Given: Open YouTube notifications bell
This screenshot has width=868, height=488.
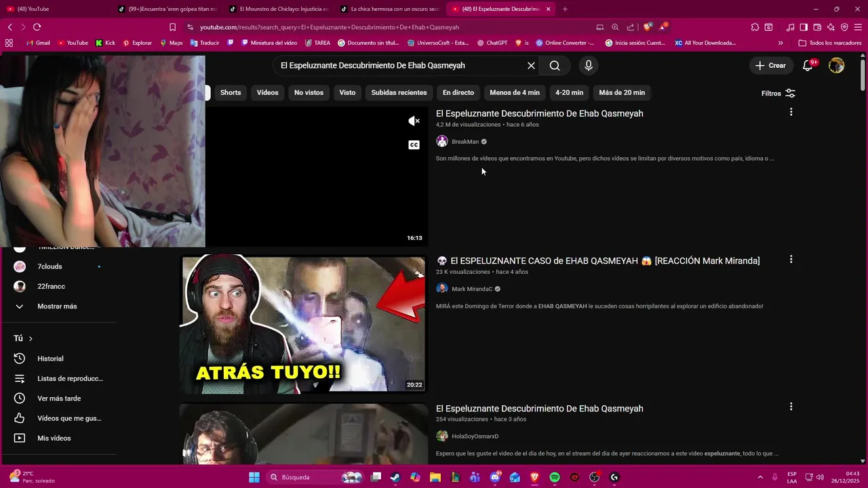Looking at the screenshot, I should (808, 66).
